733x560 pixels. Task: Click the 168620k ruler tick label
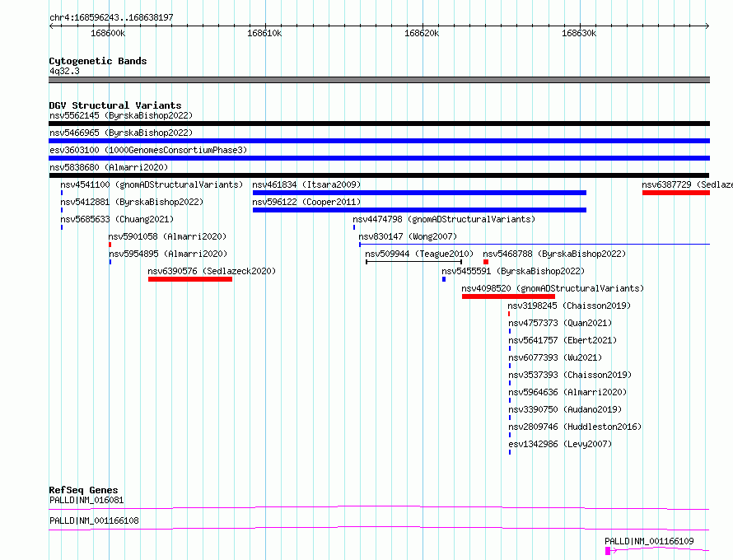[422, 33]
